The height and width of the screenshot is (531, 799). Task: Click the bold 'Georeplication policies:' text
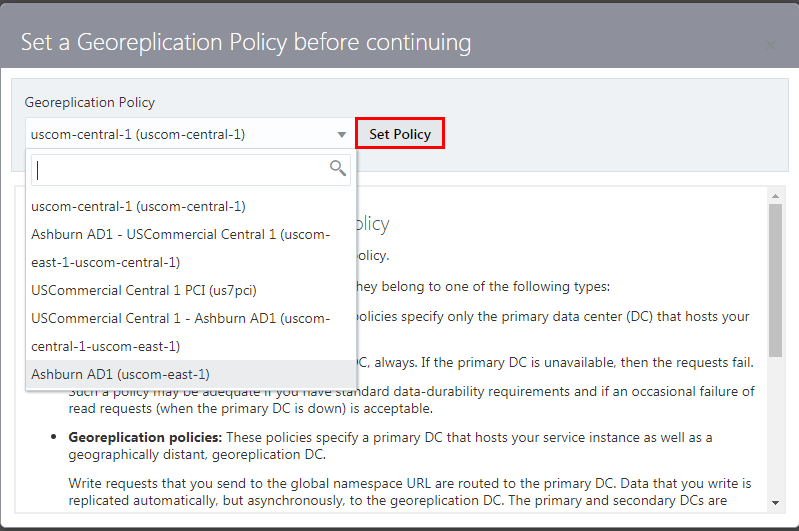tap(145, 438)
